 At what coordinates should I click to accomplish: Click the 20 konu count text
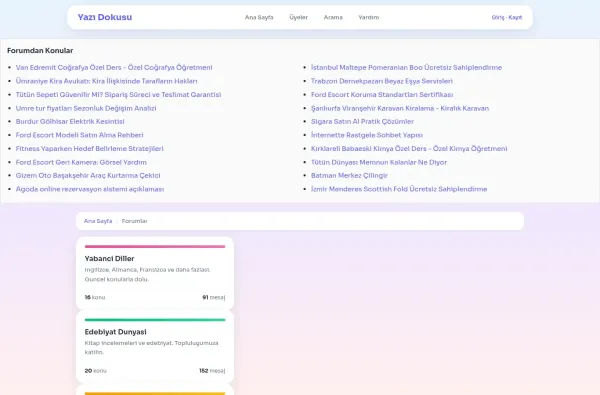point(95,371)
